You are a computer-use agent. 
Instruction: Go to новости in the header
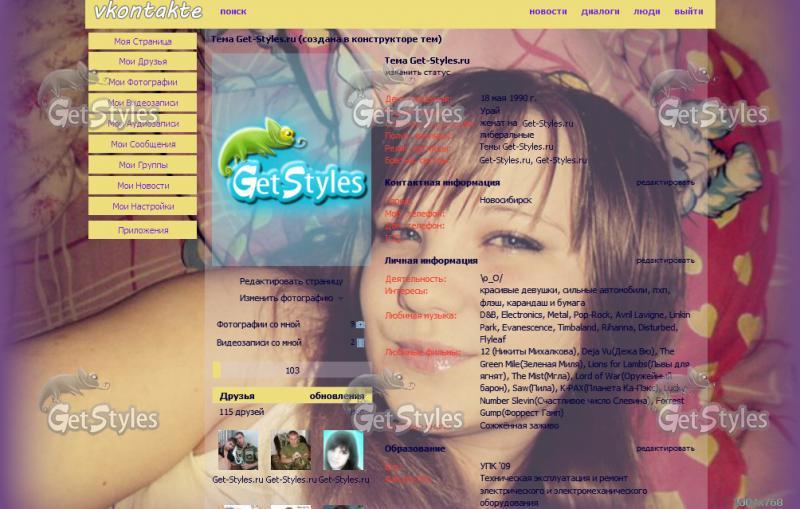coord(548,11)
